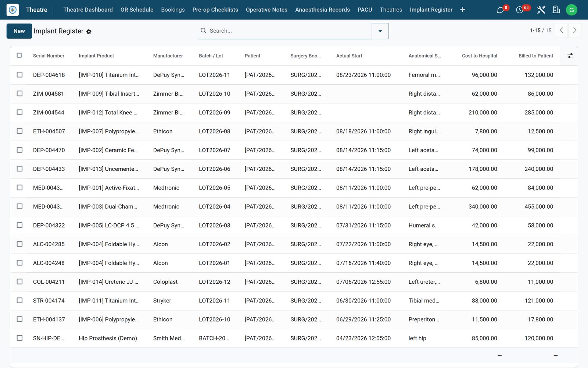Go to Pre-op Checklists menu
The height and width of the screenshot is (368, 588).
point(215,10)
